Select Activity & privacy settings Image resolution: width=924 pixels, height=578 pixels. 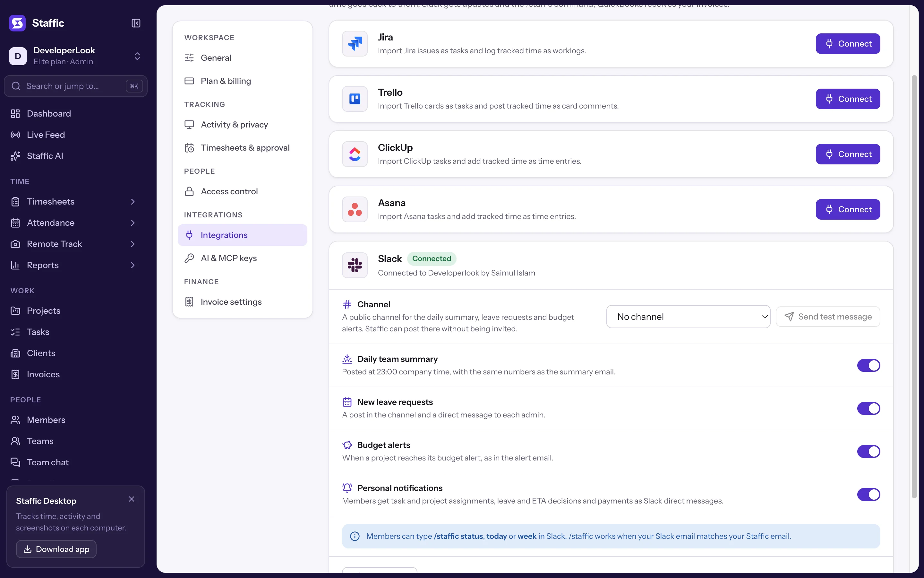tap(242, 125)
